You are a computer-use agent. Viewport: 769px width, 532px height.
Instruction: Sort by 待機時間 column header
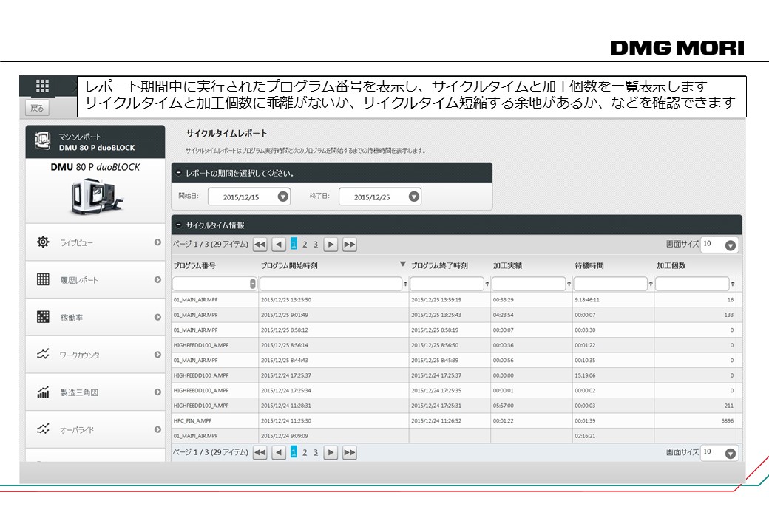(589, 265)
